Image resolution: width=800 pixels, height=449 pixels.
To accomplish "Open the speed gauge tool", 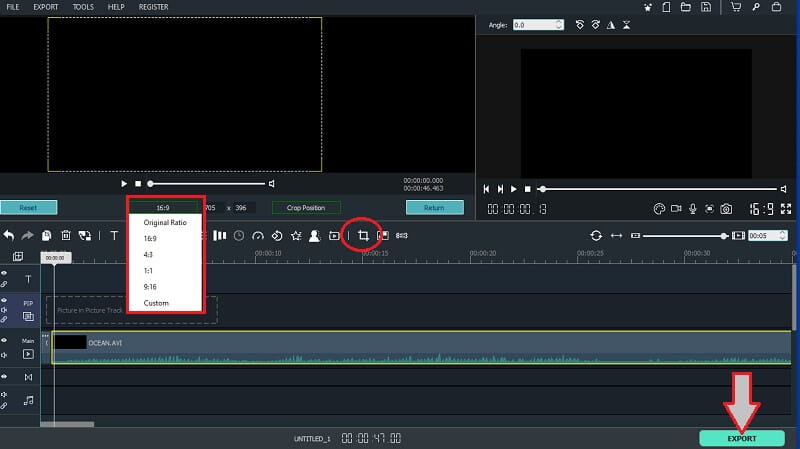I will click(258, 235).
